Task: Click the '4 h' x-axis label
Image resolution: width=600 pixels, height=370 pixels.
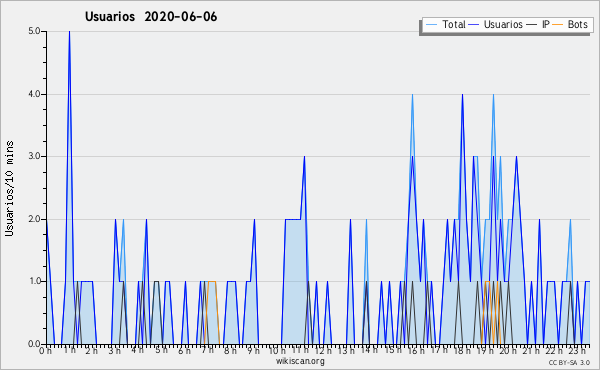Action: point(137,350)
